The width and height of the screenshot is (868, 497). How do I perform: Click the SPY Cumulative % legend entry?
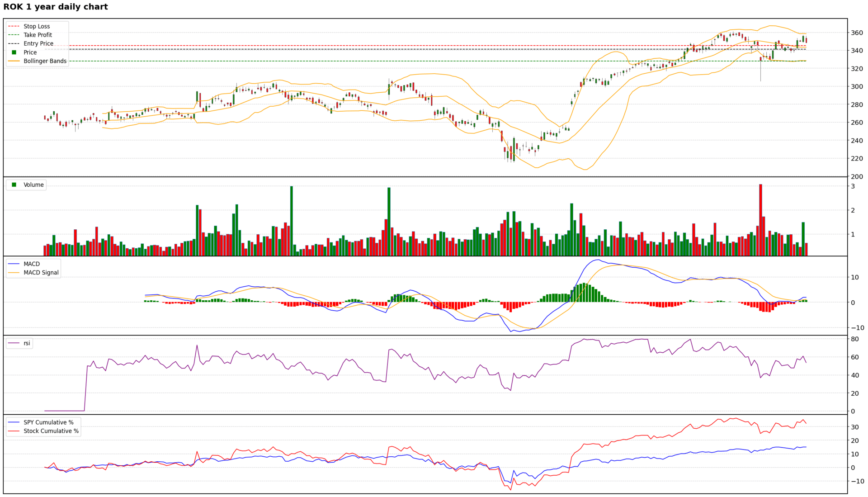pos(48,422)
